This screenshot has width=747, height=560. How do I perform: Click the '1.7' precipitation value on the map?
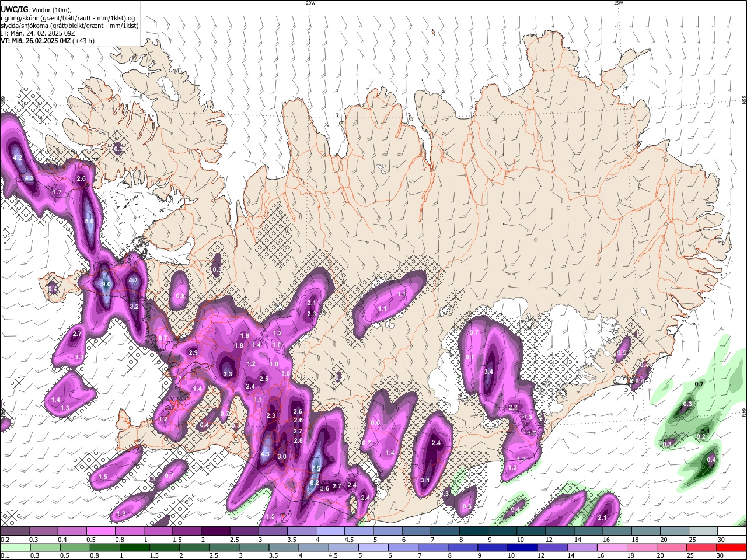point(57,192)
